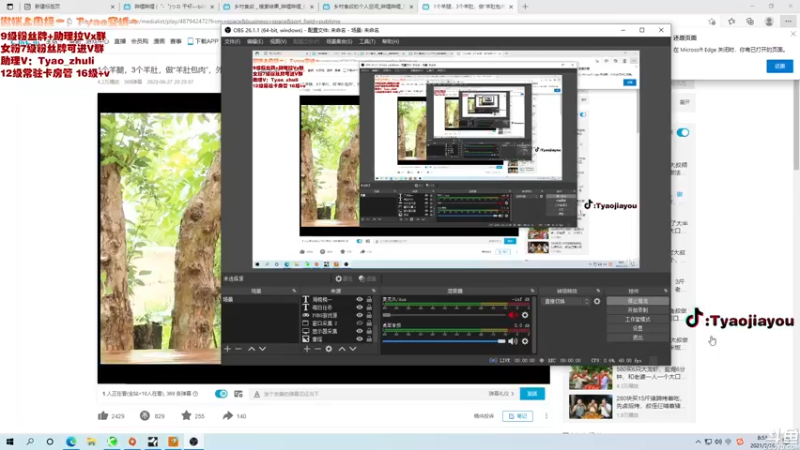Open Edge profile avatar icon
Image resolution: width=800 pixels, height=450 pixels.
(769, 21)
